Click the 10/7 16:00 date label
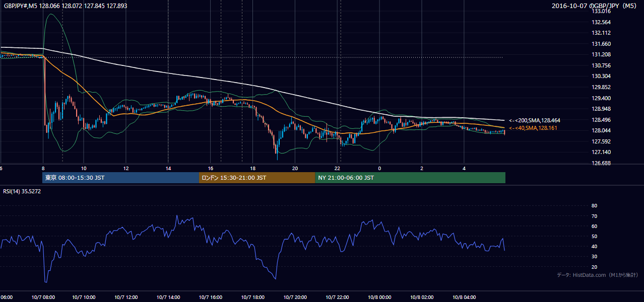This screenshot has height=302, width=644. point(211,297)
